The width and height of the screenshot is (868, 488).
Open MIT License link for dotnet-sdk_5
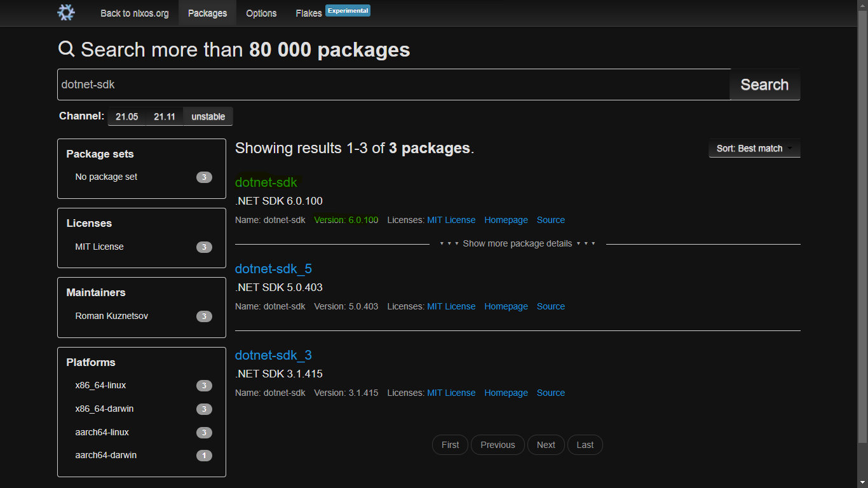tap(451, 306)
